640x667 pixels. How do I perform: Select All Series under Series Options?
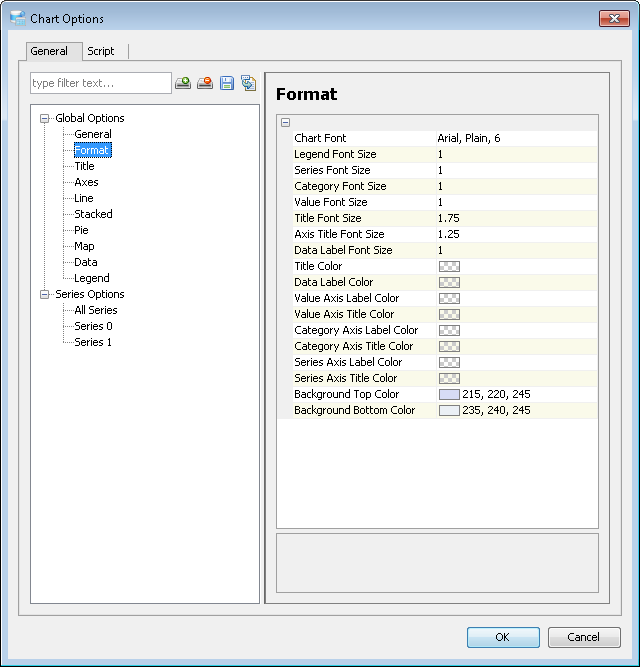click(96, 310)
